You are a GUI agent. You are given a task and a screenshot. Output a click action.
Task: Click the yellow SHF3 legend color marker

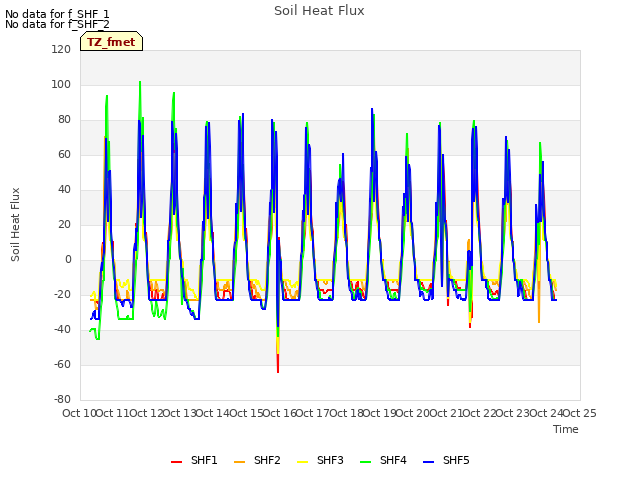coord(302,462)
